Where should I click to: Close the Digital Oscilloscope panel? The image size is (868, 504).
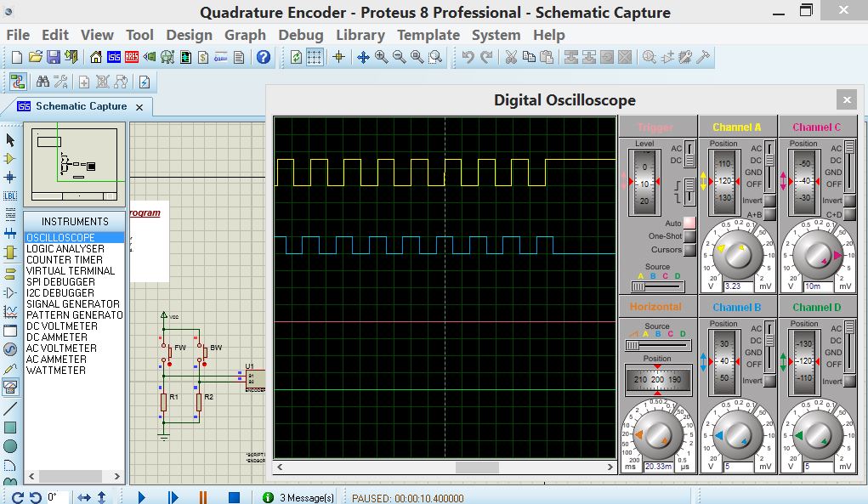[x=847, y=99]
